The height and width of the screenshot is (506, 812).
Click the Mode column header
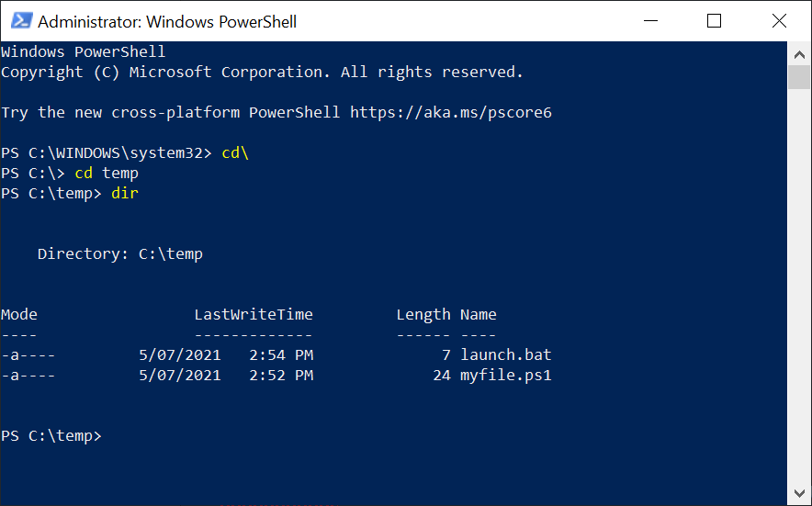click(x=19, y=314)
